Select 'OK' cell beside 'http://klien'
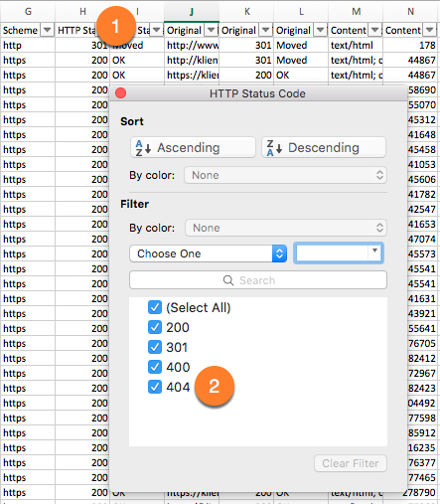 pyautogui.click(x=137, y=60)
